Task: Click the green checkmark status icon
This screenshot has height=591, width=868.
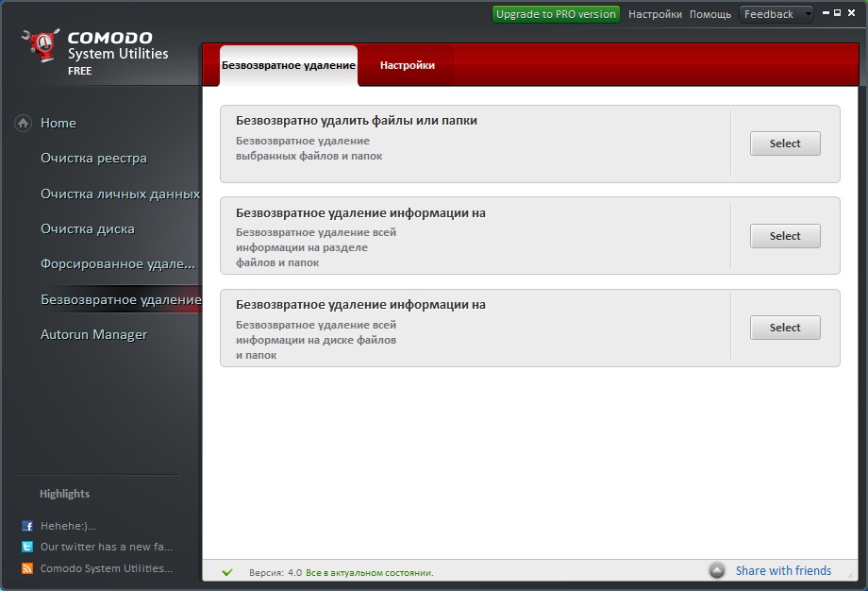Action: [x=227, y=572]
